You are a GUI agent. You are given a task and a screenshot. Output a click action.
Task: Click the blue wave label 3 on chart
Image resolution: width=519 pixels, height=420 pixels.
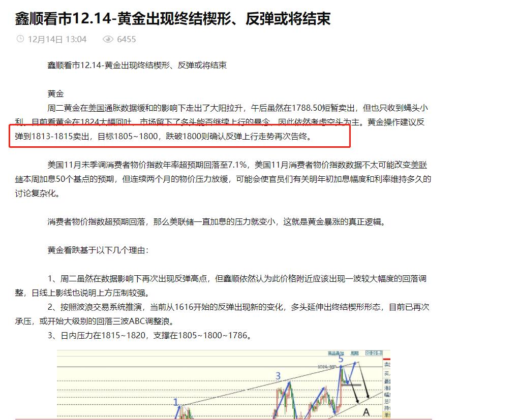(x=278, y=376)
